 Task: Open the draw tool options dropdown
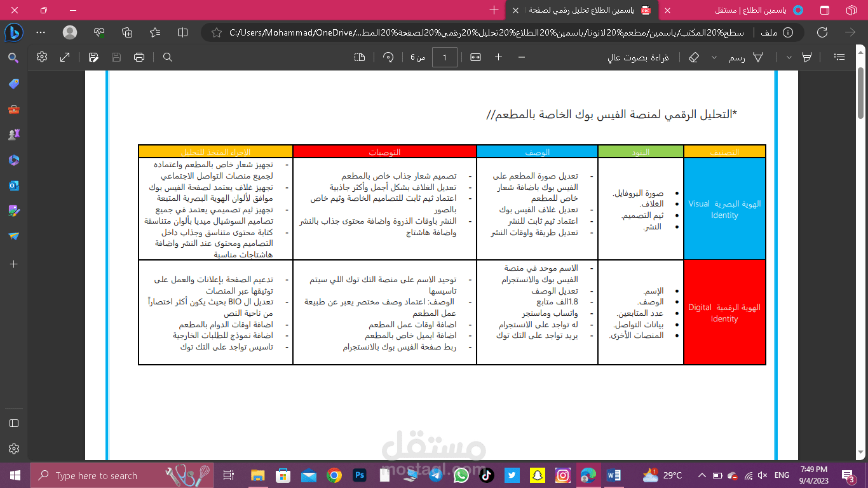(x=714, y=57)
